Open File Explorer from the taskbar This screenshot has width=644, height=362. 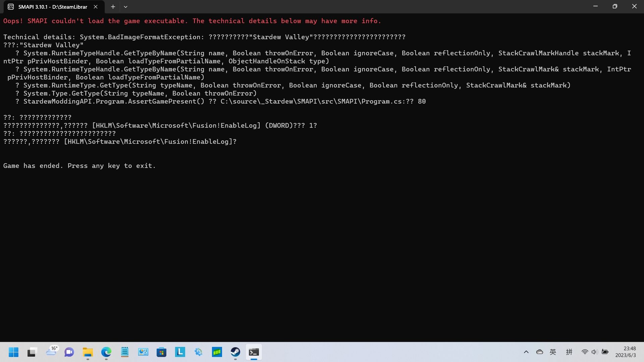pos(88,352)
